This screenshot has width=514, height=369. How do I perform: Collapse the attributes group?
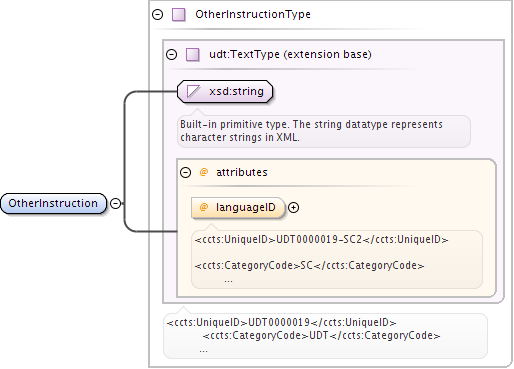click(x=185, y=172)
